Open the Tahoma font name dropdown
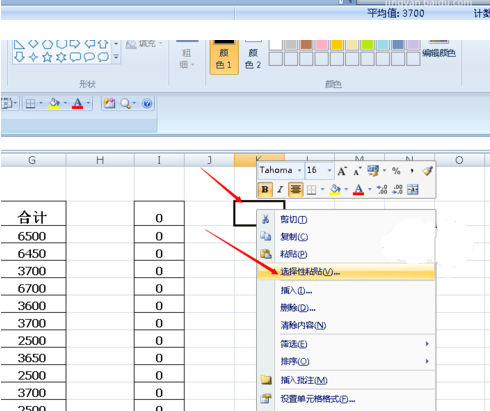This screenshot has height=411, width=490. [x=299, y=171]
